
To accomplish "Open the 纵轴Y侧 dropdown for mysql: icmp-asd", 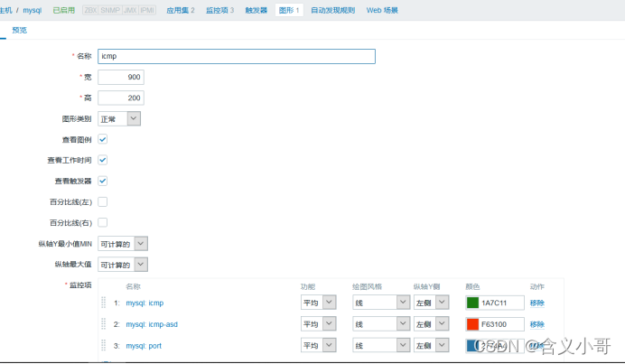I will (432, 323).
